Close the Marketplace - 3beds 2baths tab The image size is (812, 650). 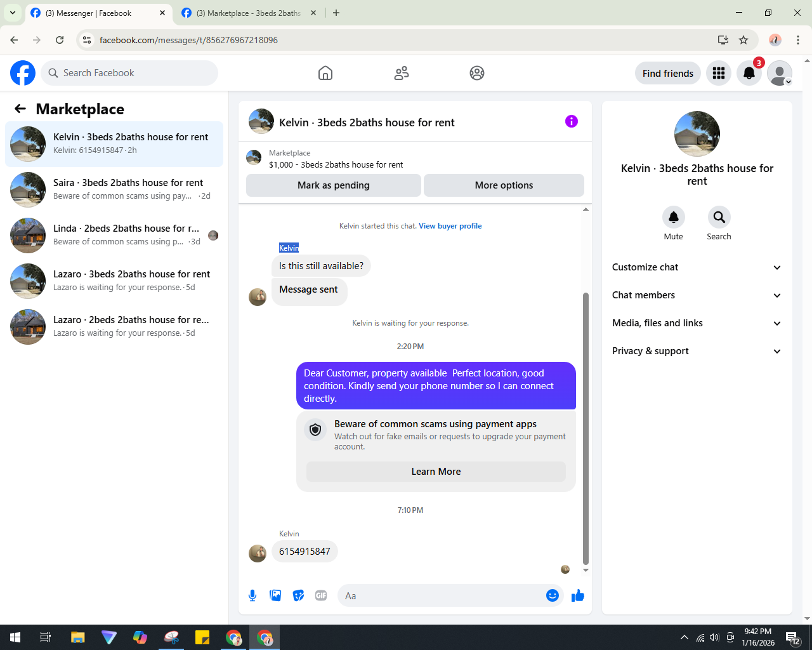(313, 13)
